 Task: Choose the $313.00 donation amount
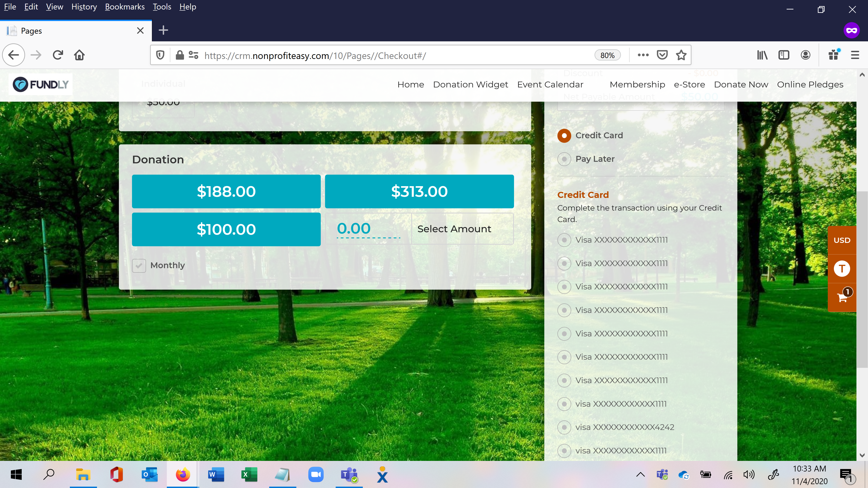(x=419, y=191)
